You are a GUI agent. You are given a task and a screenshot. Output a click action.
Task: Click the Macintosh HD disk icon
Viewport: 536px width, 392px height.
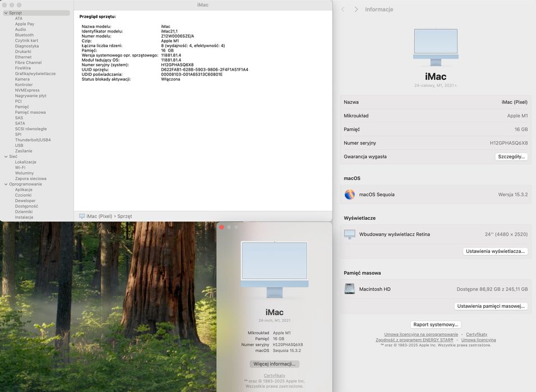349,289
